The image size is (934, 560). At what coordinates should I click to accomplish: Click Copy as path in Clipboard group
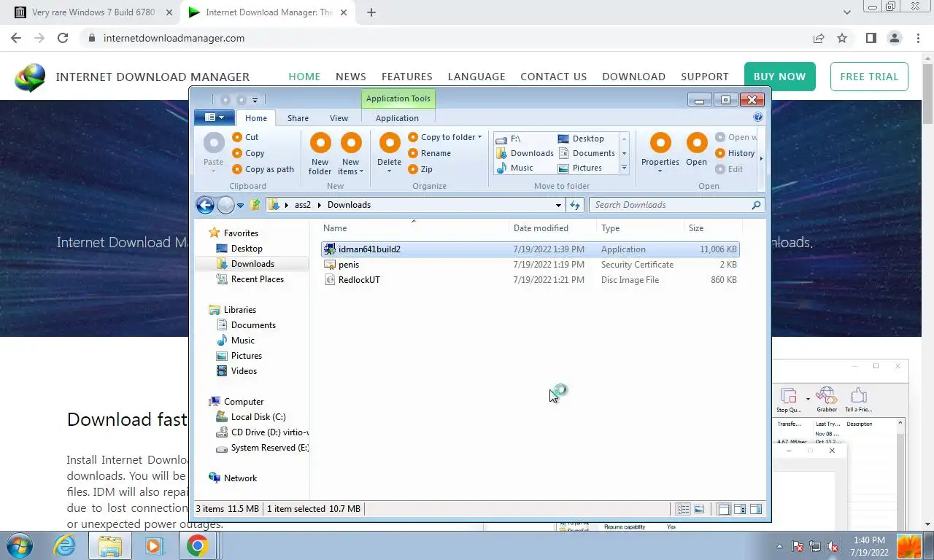coord(263,169)
